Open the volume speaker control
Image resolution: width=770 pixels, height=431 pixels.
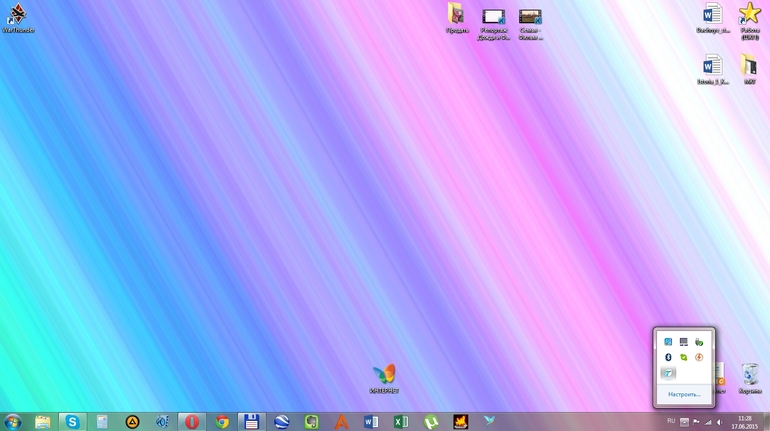pos(719,422)
